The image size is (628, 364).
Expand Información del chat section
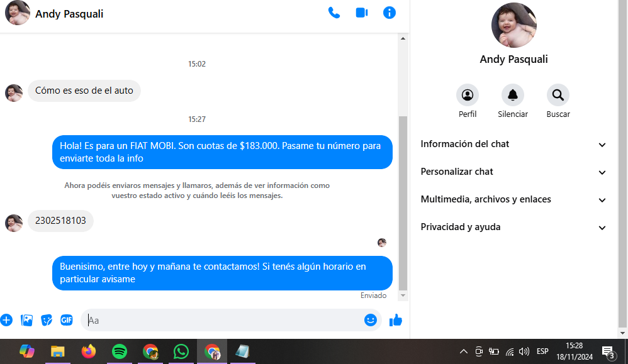click(x=513, y=144)
